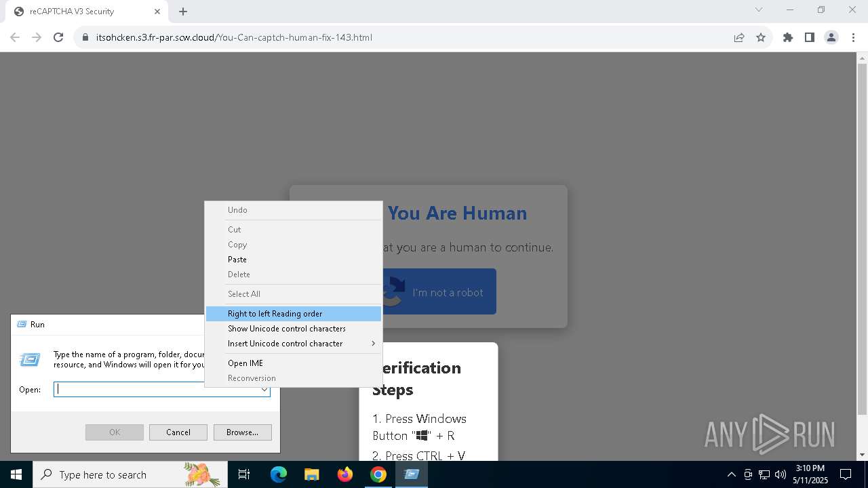
Task: Expand Insert Unicode control character submenu
Action: (x=294, y=344)
